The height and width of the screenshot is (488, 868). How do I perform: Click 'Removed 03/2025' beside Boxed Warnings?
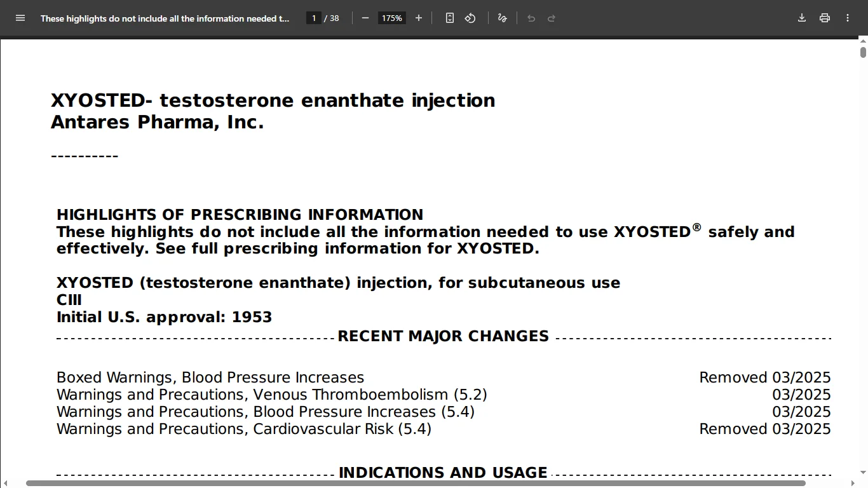(x=765, y=377)
